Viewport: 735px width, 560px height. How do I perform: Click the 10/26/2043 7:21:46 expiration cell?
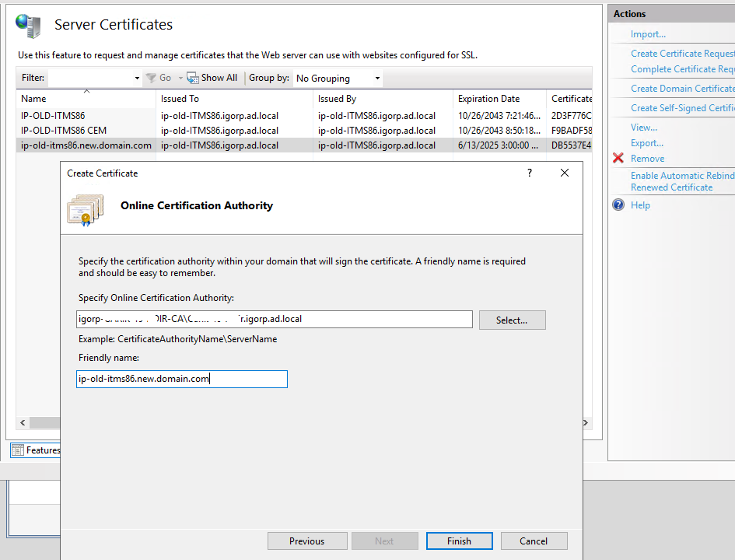pos(499,116)
